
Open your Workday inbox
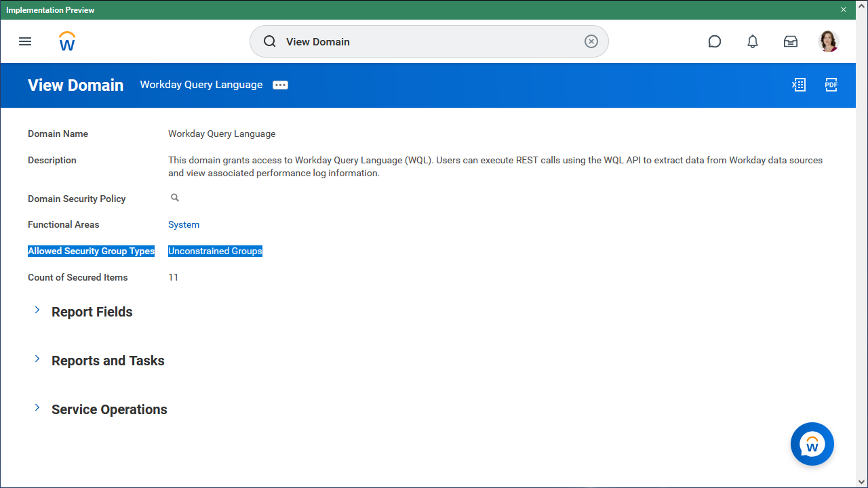point(791,41)
